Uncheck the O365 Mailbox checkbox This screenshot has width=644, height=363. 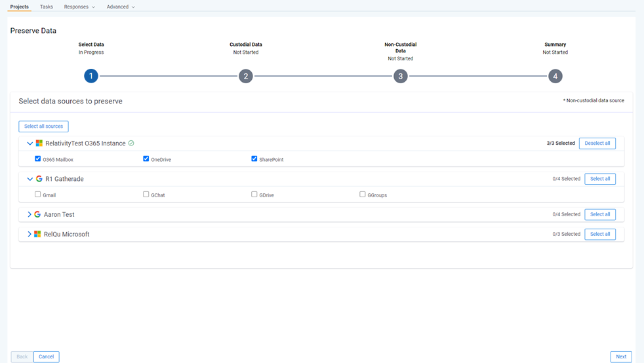coord(38,159)
